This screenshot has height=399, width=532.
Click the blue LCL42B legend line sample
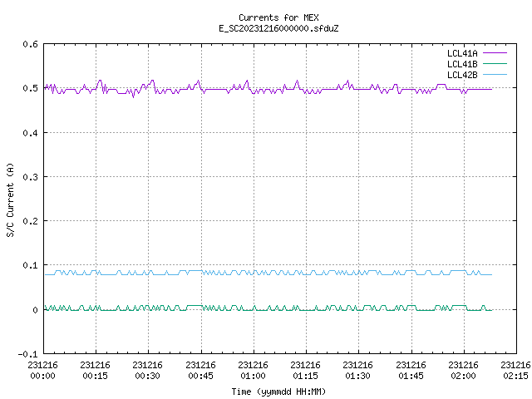[495, 74]
